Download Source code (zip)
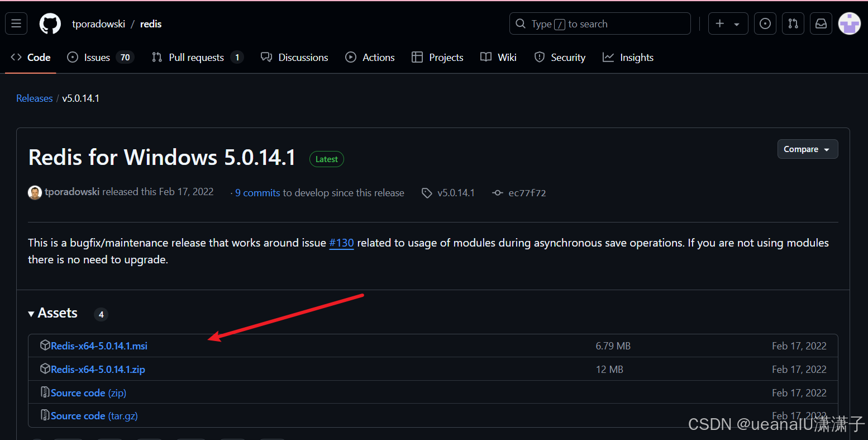 (x=88, y=392)
